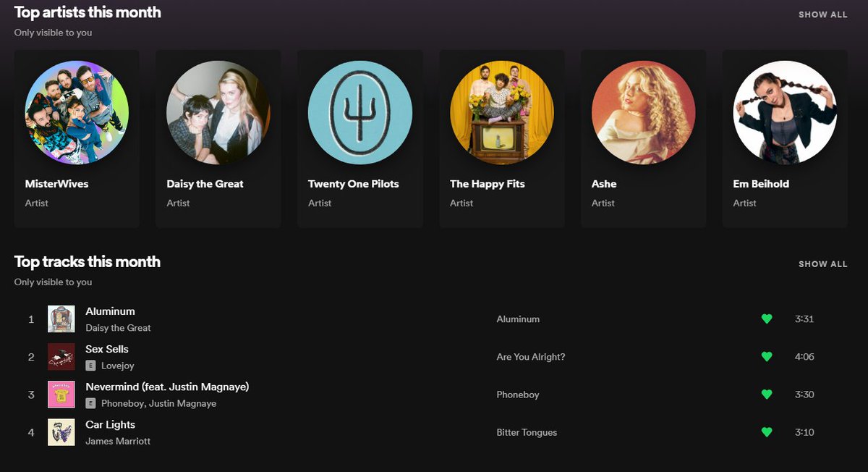Click the 4:06 duration of Sex Sells
Viewport: 868px width, 472px height.
pos(804,357)
